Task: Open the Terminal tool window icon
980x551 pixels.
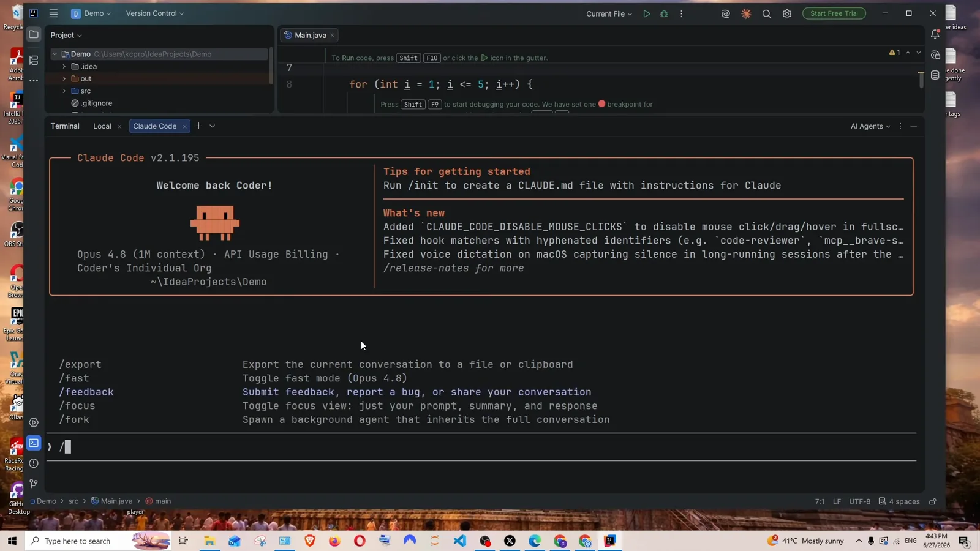Action: pyautogui.click(x=34, y=443)
